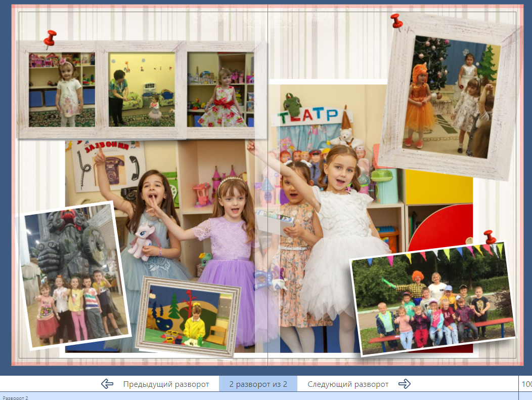
Task: Go to 'Следующий разворот'
Action: pyautogui.click(x=348, y=384)
